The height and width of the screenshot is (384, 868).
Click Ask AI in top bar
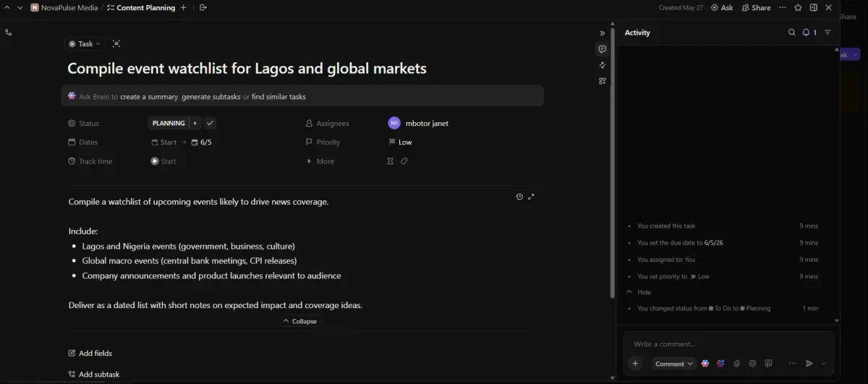click(722, 7)
